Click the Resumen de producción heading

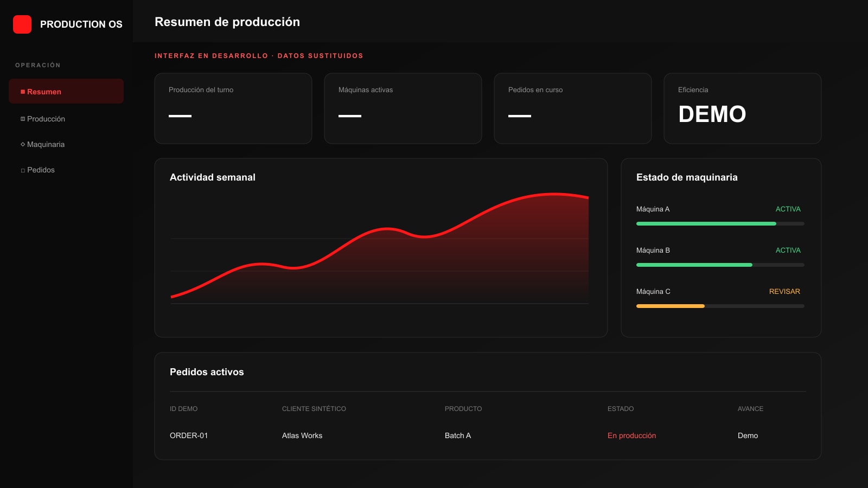pyautogui.click(x=227, y=22)
